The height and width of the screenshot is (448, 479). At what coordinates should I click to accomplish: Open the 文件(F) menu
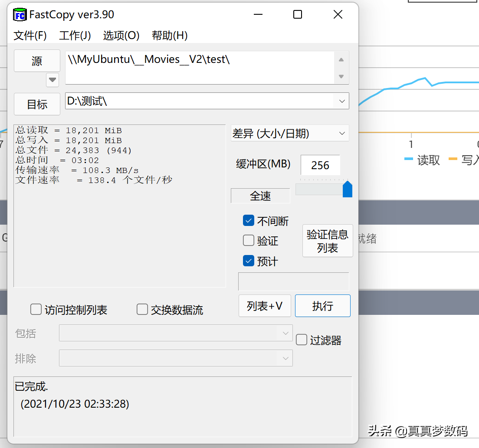30,36
